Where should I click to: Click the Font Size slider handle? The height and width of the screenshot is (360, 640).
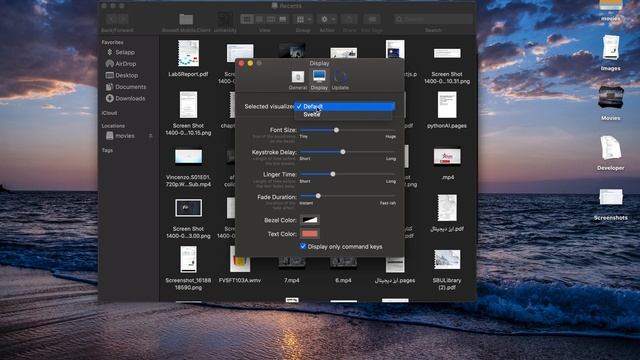tap(336, 130)
